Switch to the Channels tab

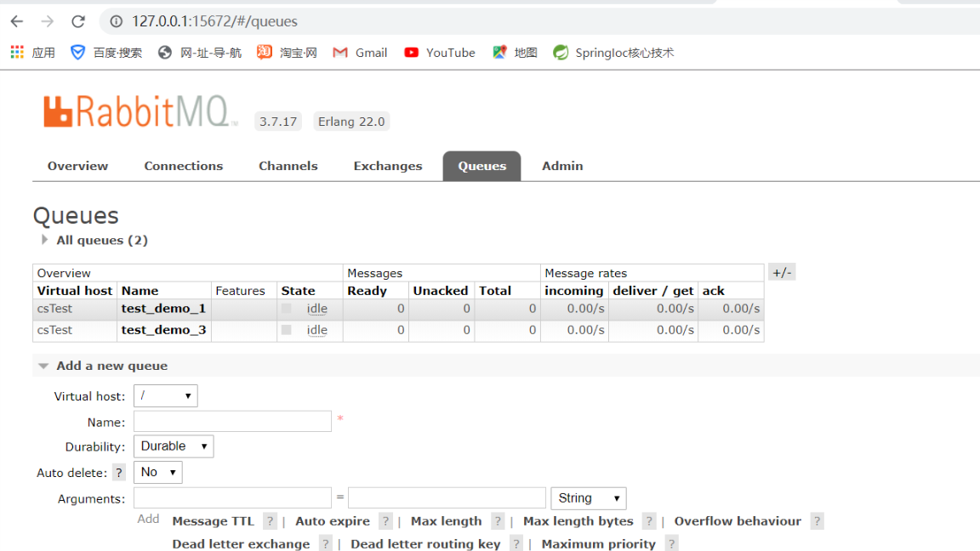point(288,166)
